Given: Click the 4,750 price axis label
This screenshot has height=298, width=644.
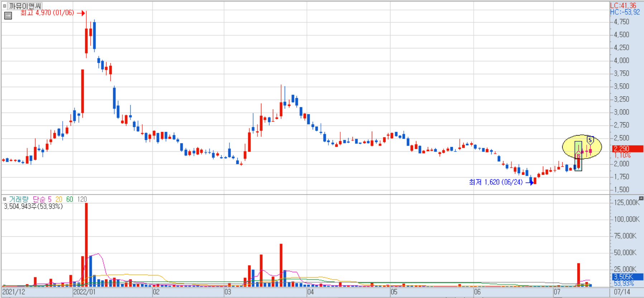Looking at the screenshot, I should (x=621, y=22).
